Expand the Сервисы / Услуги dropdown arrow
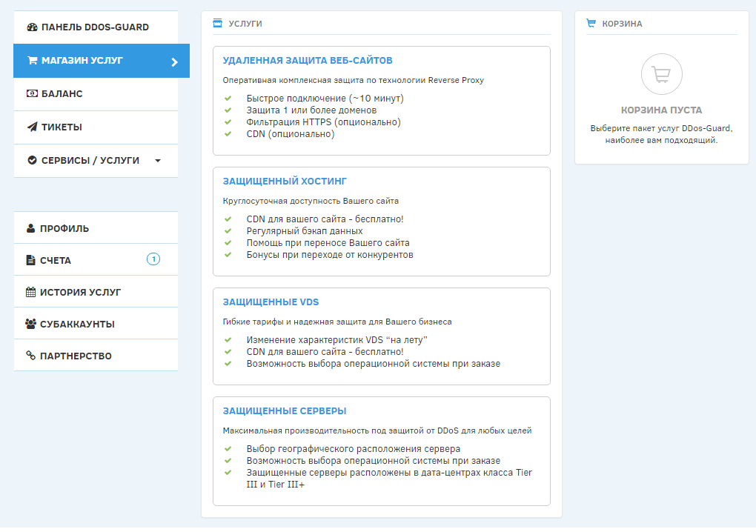Viewport: 756px width, 532px height. (x=158, y=161)
